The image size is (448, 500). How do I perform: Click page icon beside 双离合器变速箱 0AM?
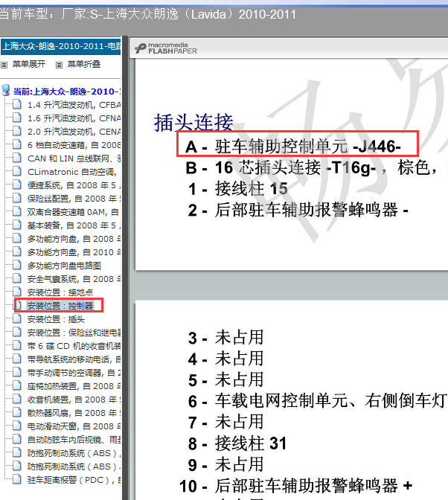17,211
